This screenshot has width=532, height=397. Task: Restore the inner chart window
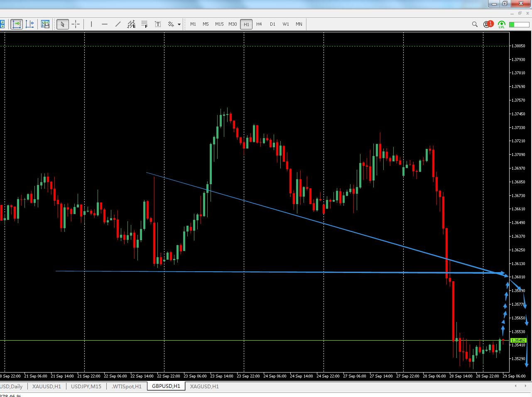[520, 14]
